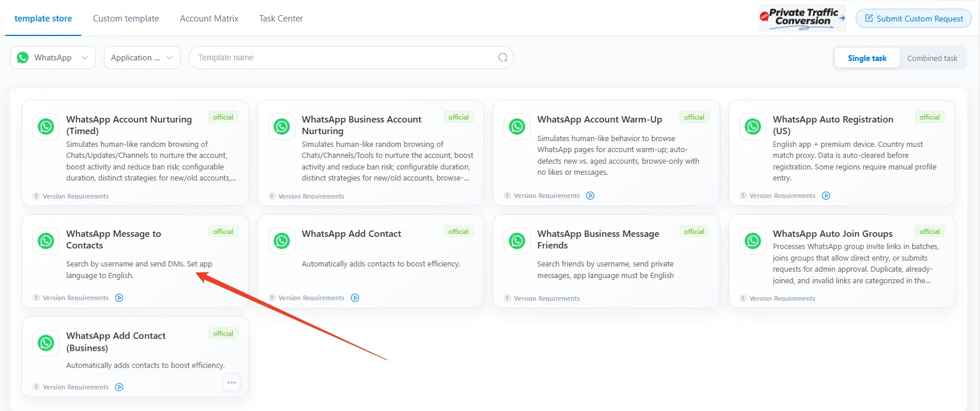The width and height of the screenshot is (980, 411).
Task: Click info icon beside Auto Registration Version Requirements
Action: (743, 196)
